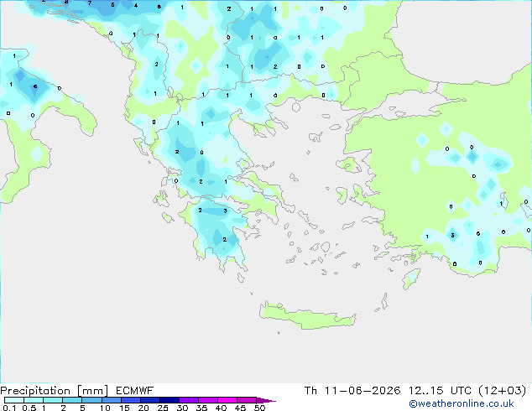Click the island of Crete on the map
This screenshot has height=411, width=532.
(x=307, y=316)
